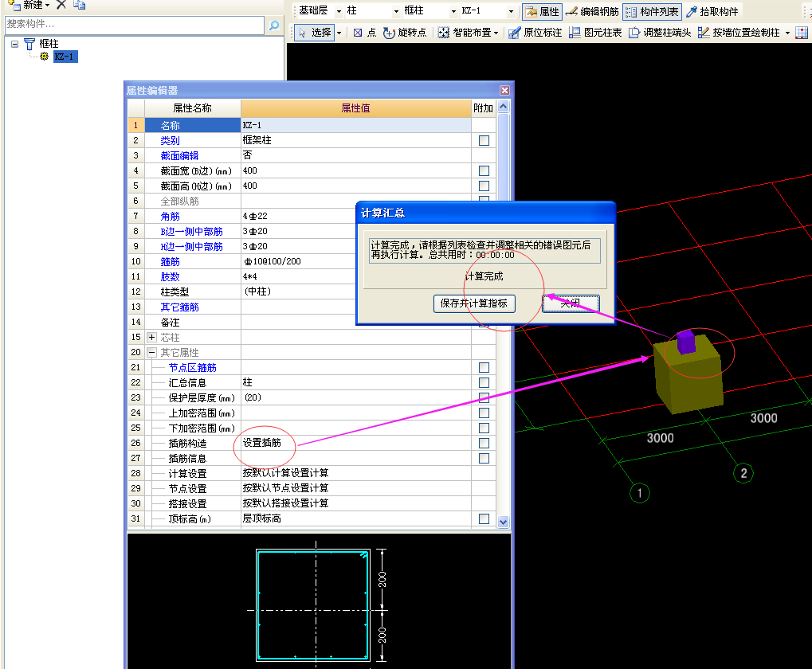Open 智能布置 (Smart Layout) tool
The image size is (812, 669).
point(465,33)
